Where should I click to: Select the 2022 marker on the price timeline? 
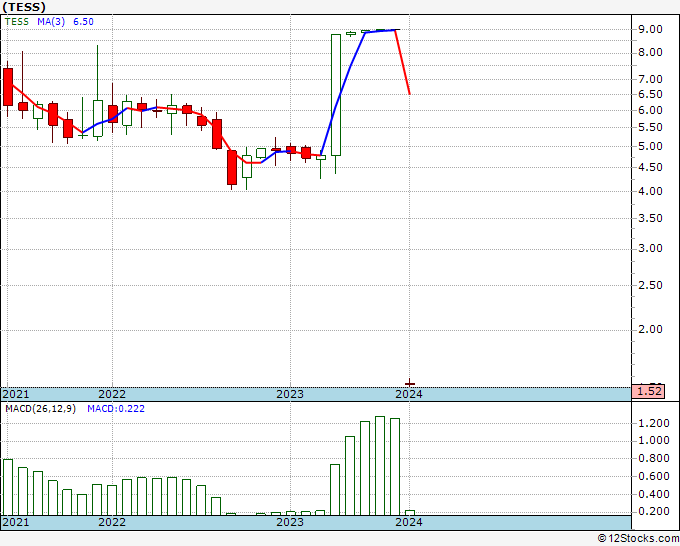(111, 394)
